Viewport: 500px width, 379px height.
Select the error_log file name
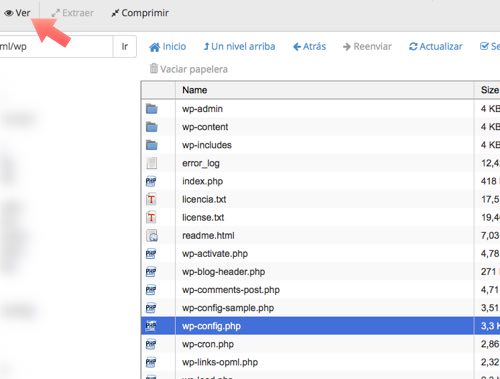pos(201,163)
